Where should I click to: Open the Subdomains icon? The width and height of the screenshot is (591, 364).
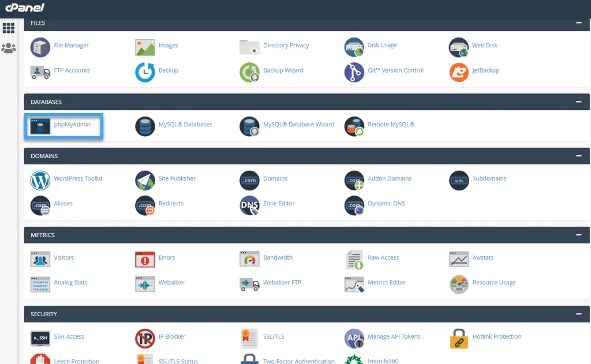(x=459, y=181)
